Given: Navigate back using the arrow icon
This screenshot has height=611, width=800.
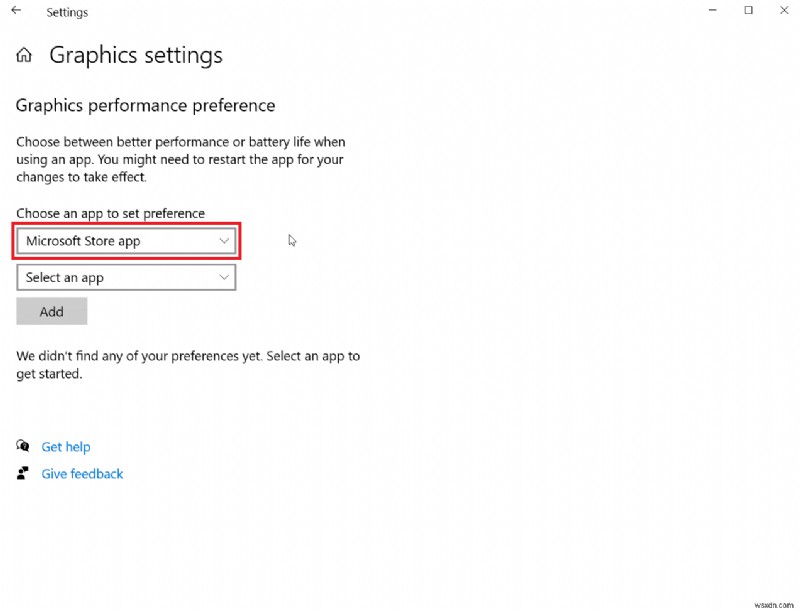Looking at the screenshot, I should [15, 9].
